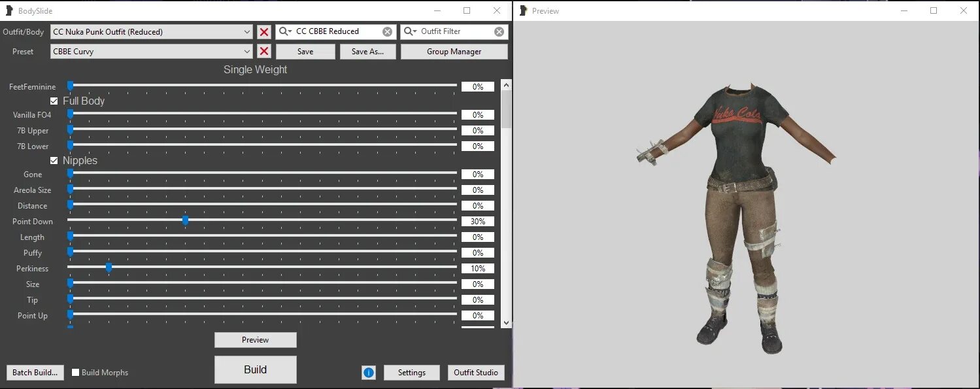Click the Length slider track
This screenshot has height=389, width=980.
click(262, 236)
